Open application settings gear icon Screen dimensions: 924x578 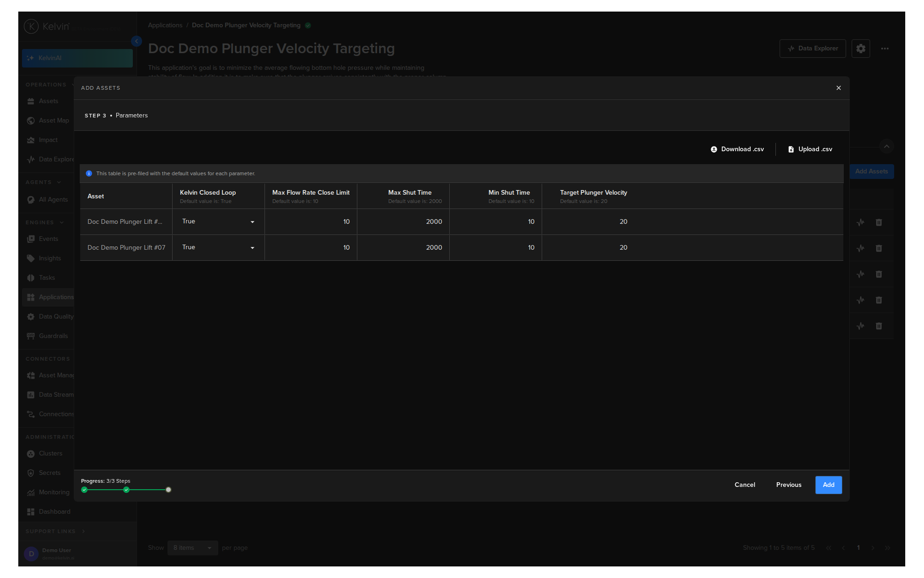coord(860,49)
